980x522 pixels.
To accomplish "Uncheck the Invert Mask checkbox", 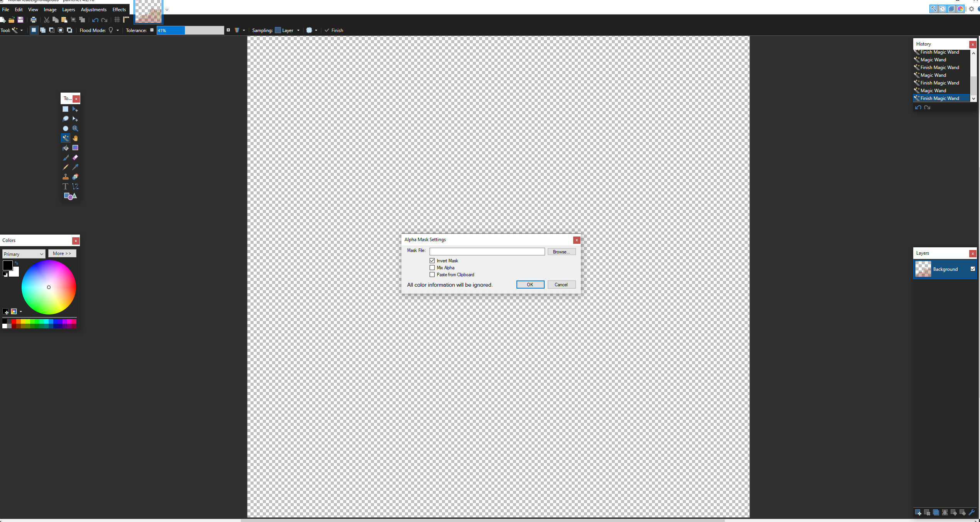I will click(432, 261).
